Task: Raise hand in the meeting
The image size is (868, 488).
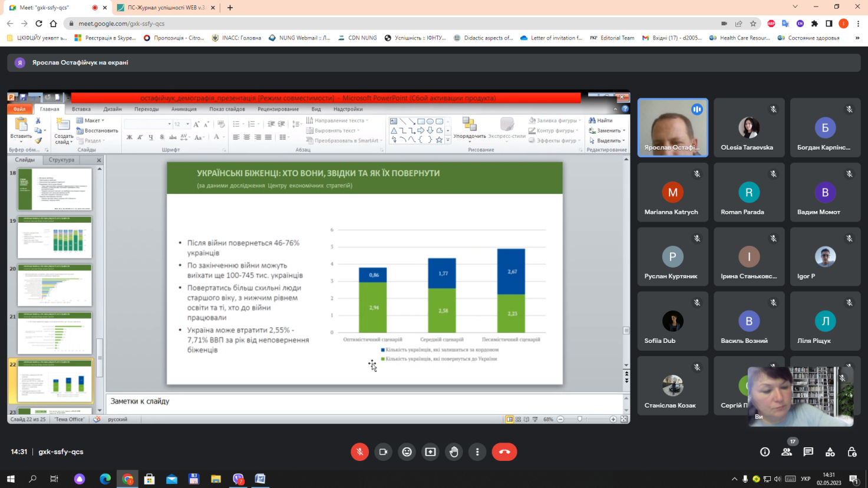Action: (454, 451)
